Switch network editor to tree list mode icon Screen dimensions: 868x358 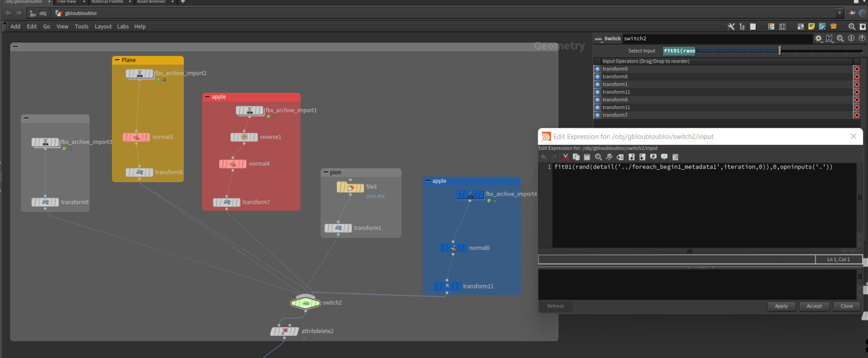tap(742, 27)
